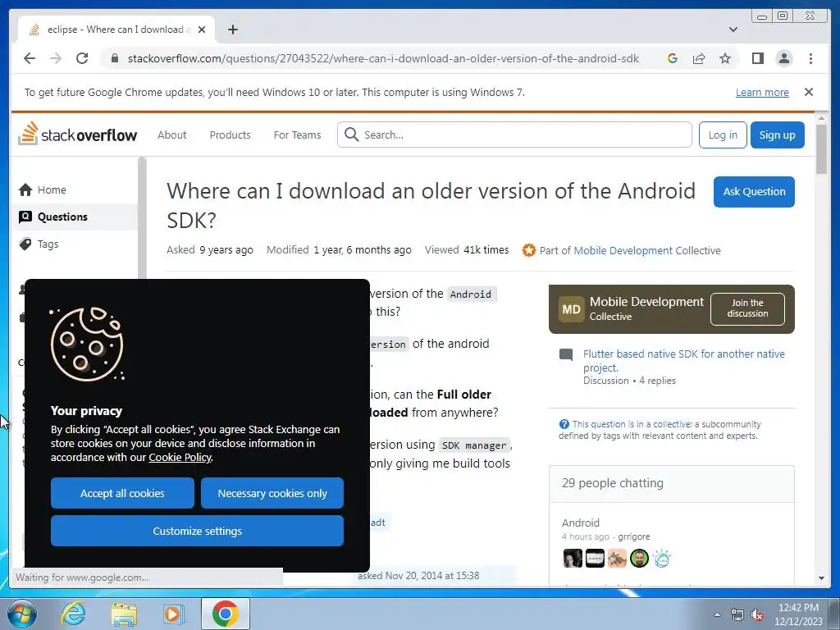Open the About menu item

click(x=172, y=135)
